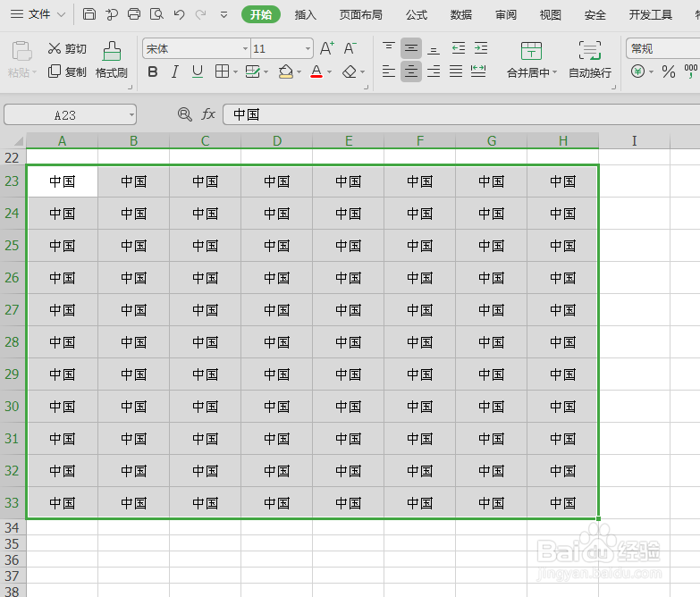Click the Distributed alignment icon

tap(478, 71)
